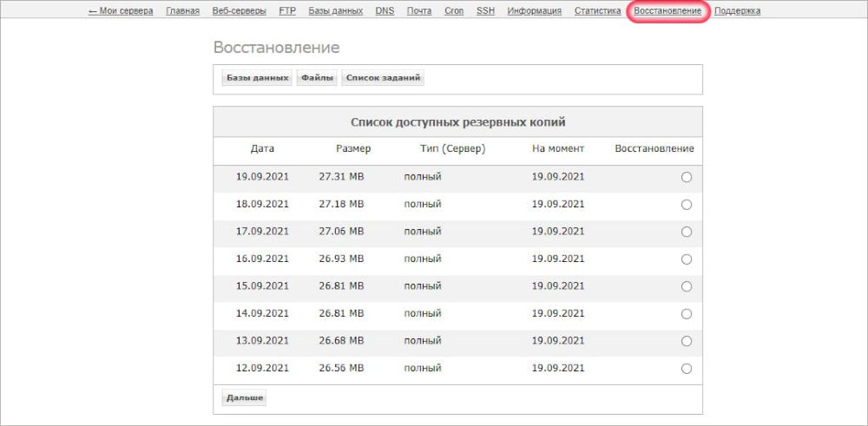The height and width of the screenshot is (426, 868).
Task: Click the 27.18 MB size cell
Action: pos(341,204)
